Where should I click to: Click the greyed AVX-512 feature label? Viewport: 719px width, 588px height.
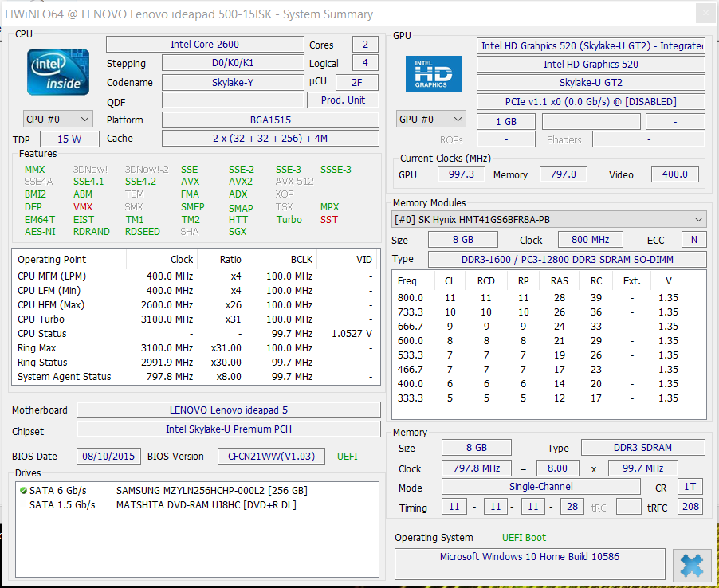[295, 182]
